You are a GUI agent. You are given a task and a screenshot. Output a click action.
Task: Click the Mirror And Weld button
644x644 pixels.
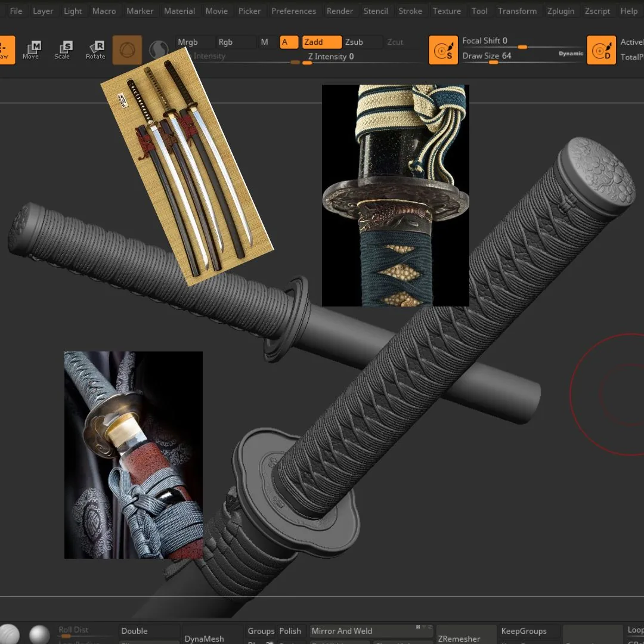371,631
